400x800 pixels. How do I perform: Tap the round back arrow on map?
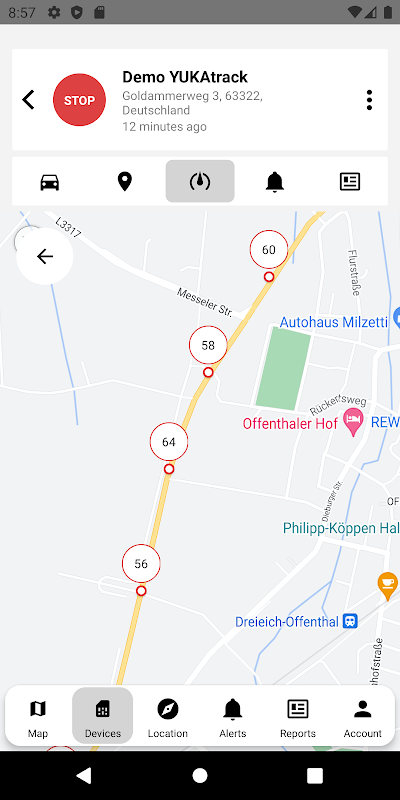tap(45, 256)
